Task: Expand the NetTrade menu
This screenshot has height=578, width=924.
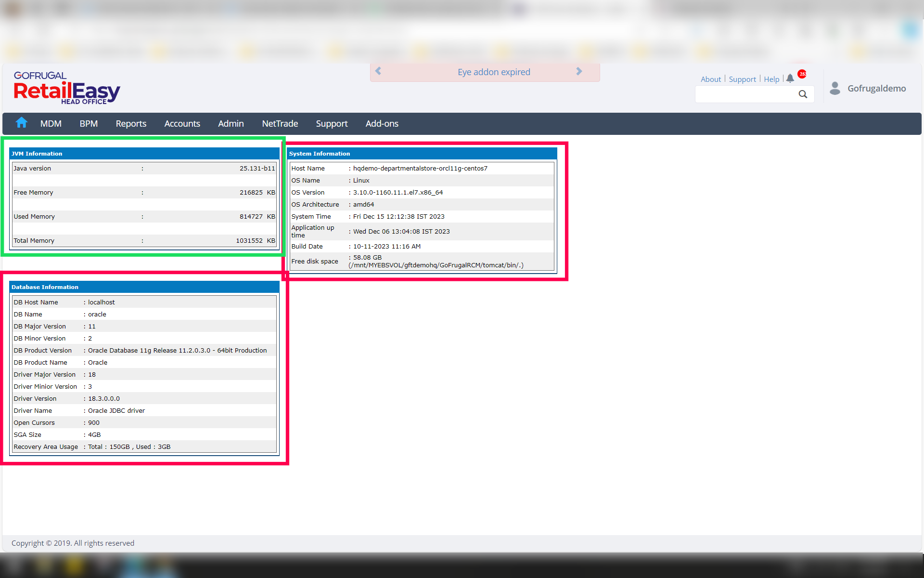Action: 280,124
